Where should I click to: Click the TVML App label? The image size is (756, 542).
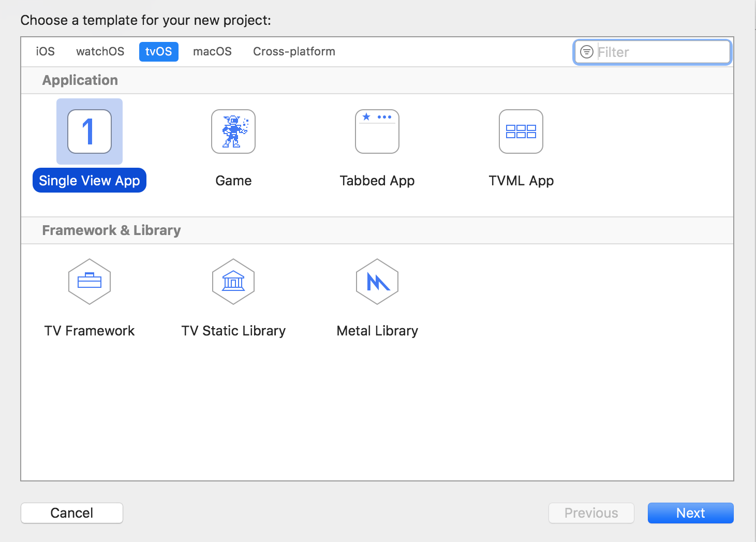[x=521, y=181]
